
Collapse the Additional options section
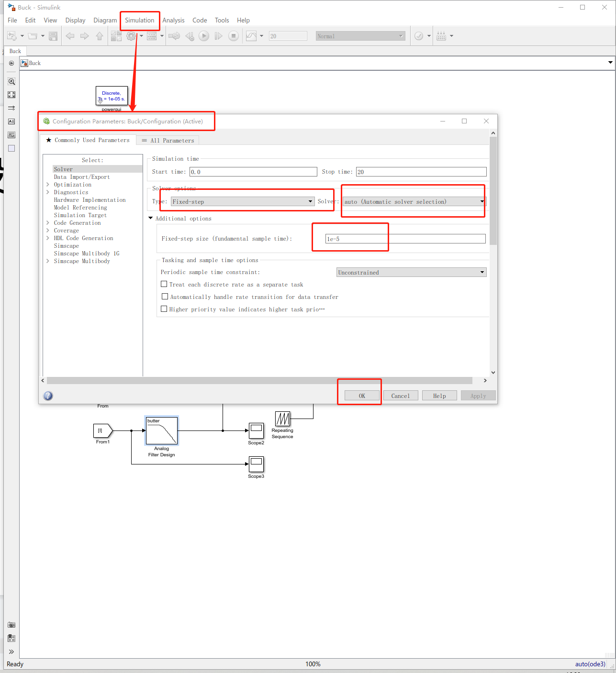(x=150, y=218)
